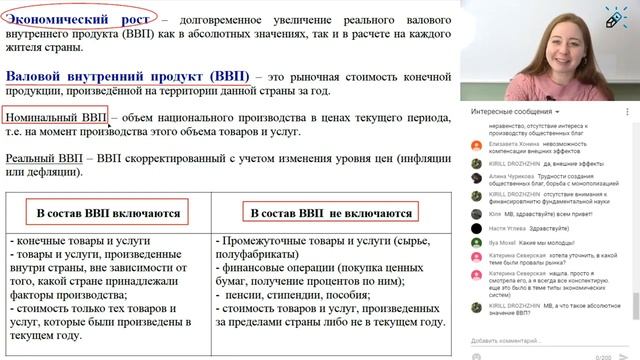Click Ilya Moxel's green avatar

click(476, 243)
